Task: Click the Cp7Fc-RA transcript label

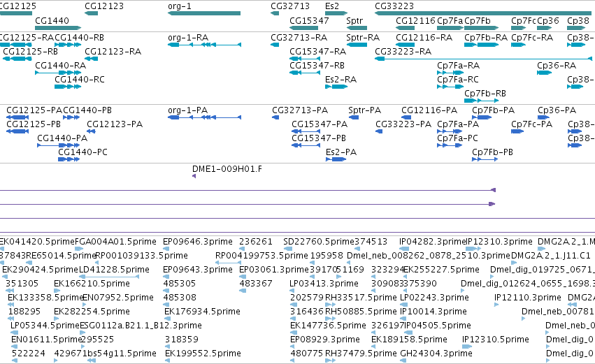Action: 532,38
